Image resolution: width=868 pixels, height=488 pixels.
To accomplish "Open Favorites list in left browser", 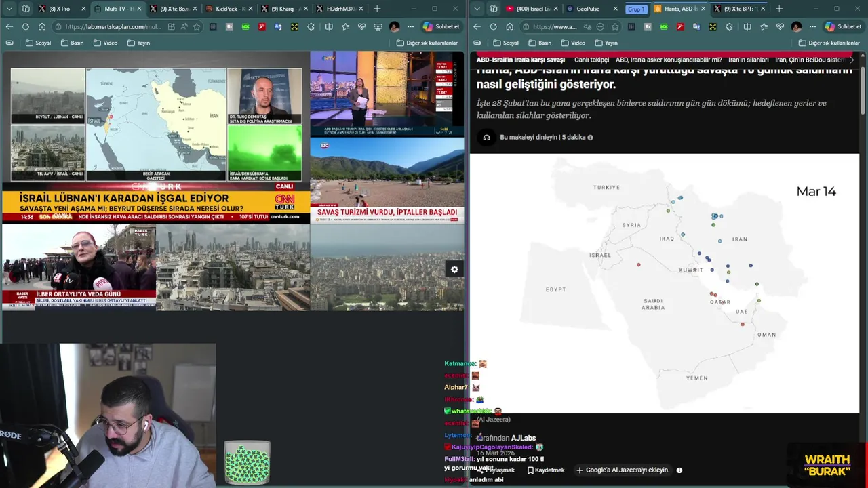I will [345, 26].
